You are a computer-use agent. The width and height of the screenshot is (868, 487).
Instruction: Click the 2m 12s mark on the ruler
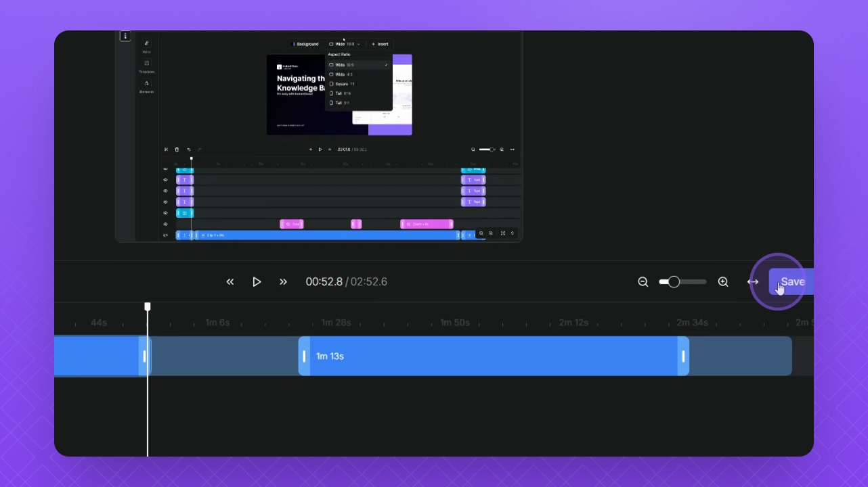(x=573, y=323)
